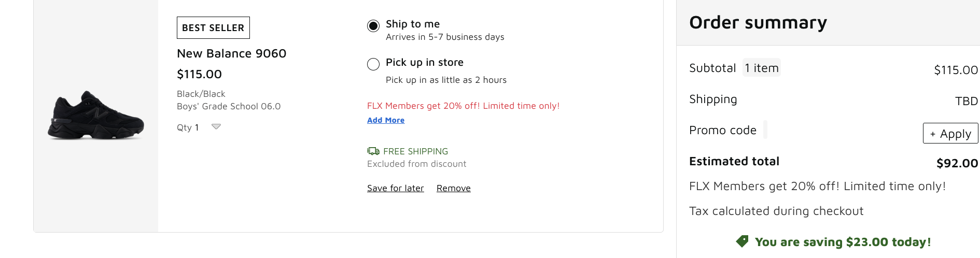Open the New Balance 9060 product title
The height and width of the screenshot is (258, 980).
(231, 53)
